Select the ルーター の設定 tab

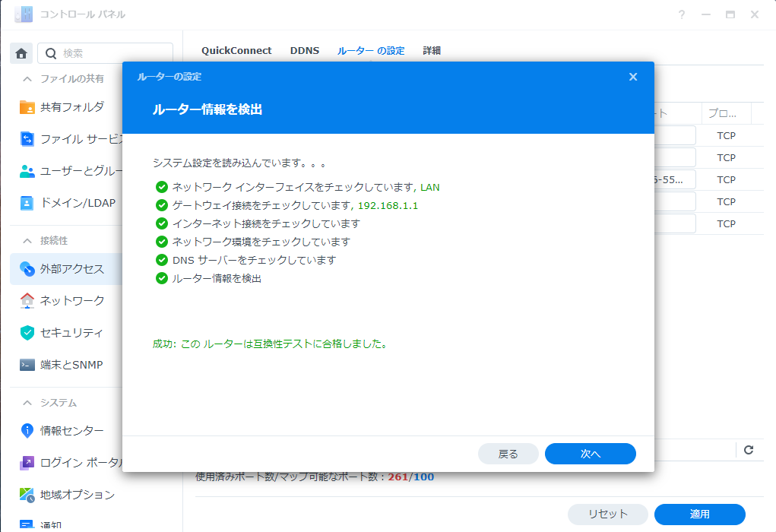point(371,50)
